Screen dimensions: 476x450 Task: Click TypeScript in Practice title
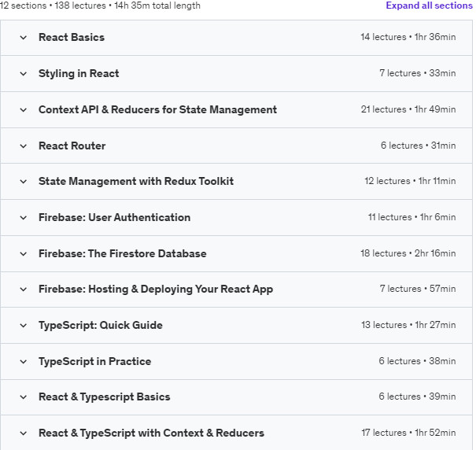coord(94,361)
